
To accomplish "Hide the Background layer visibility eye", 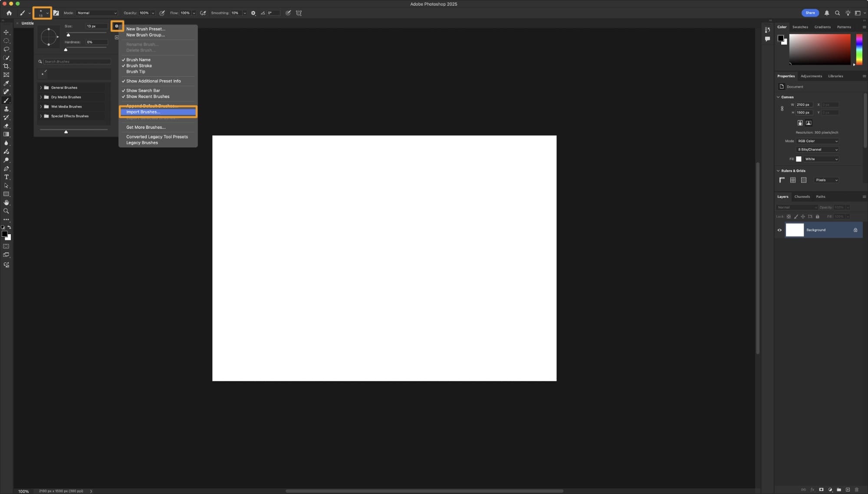I will point(779,230).
